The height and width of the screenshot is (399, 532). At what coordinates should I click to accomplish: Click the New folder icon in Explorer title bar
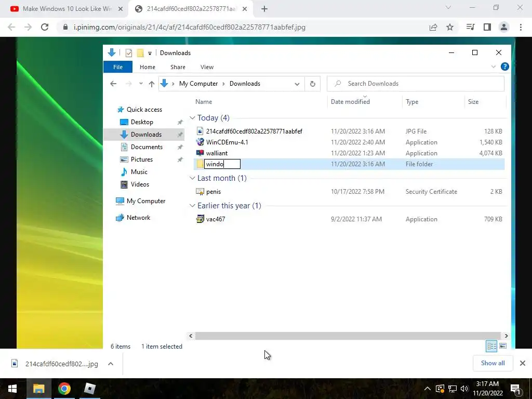point(140,53)
